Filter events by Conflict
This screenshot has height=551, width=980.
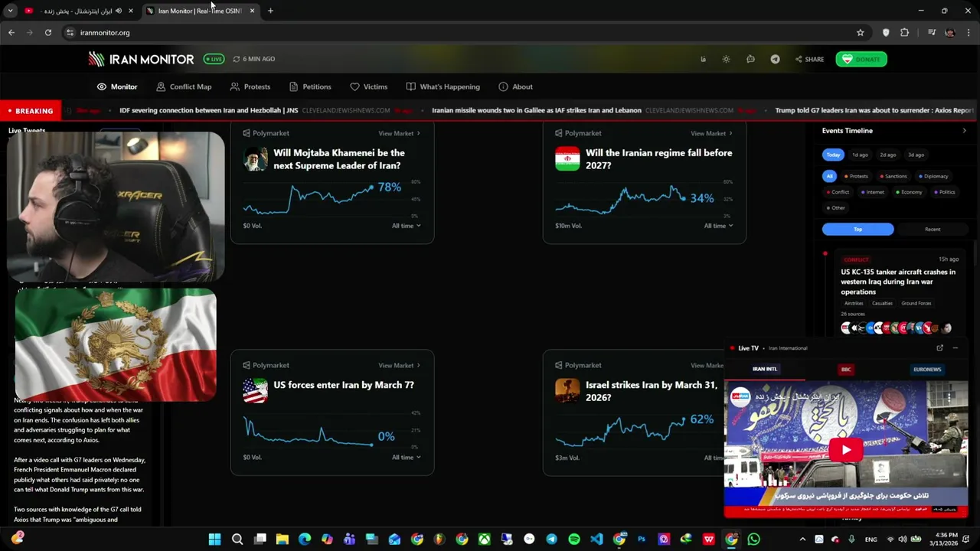838,192
